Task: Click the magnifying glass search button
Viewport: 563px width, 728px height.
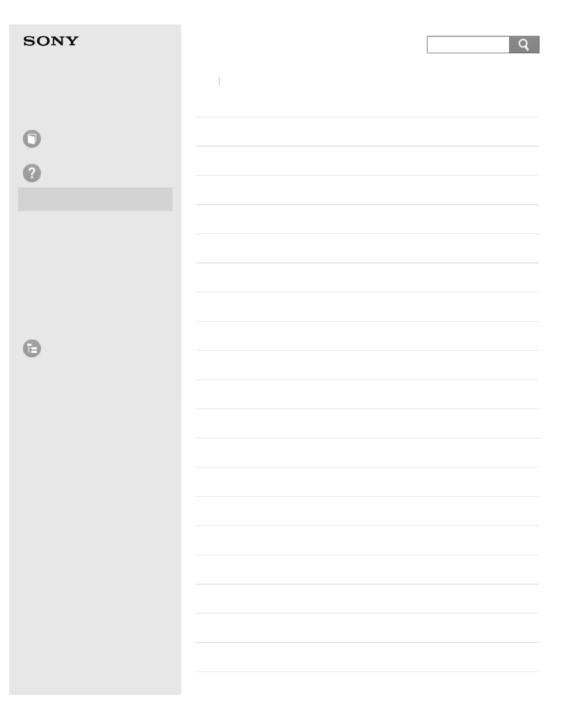Action: tap(524, 45)
